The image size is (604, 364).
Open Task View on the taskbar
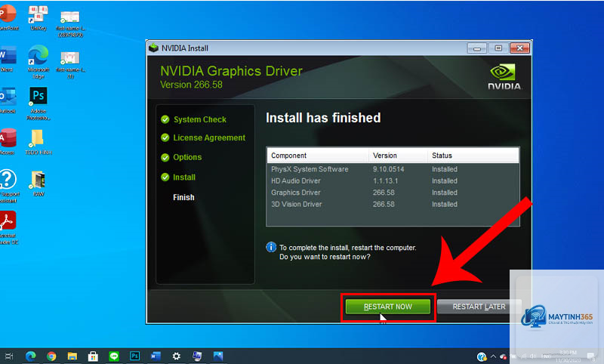tap(8, 356)
